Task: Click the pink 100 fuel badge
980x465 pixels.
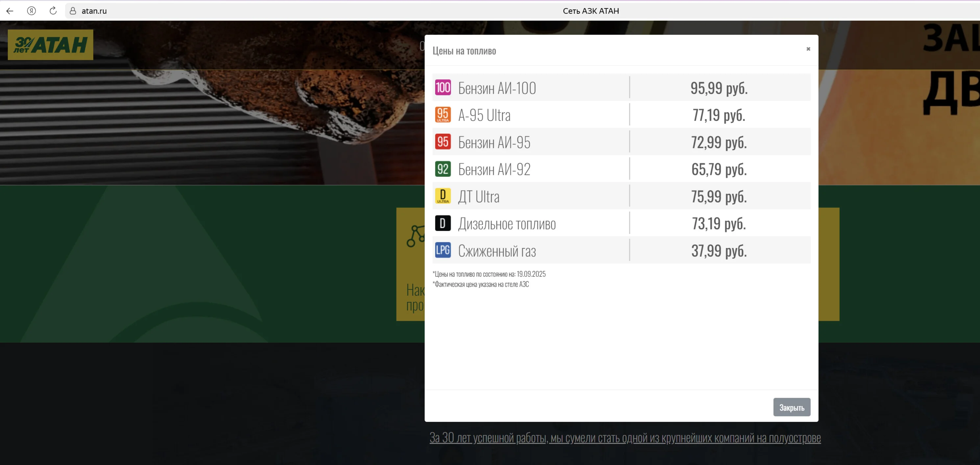Action: (443, 87)
